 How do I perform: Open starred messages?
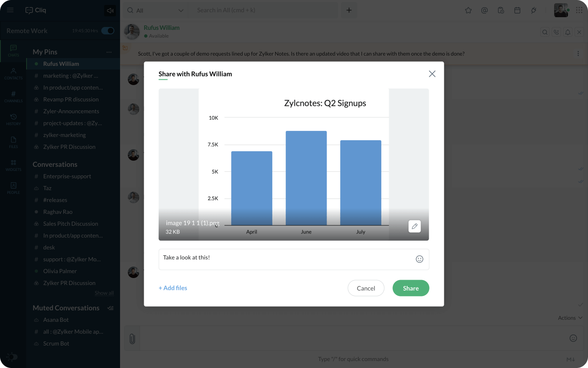tap(468, 10)
